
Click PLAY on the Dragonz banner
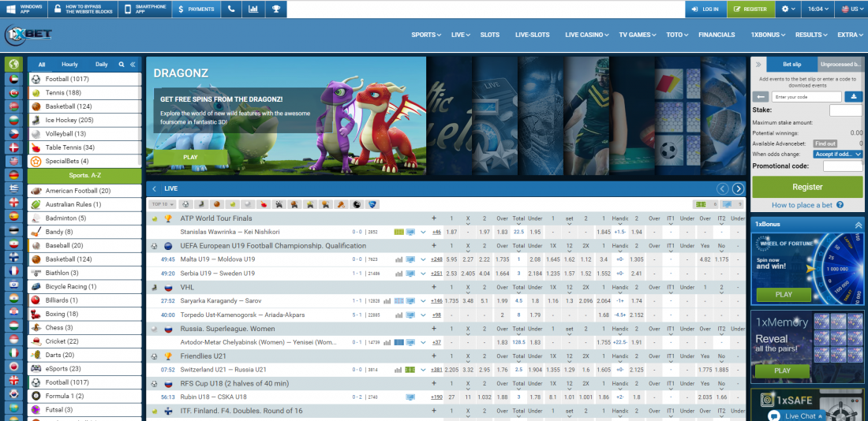[190, 157]
